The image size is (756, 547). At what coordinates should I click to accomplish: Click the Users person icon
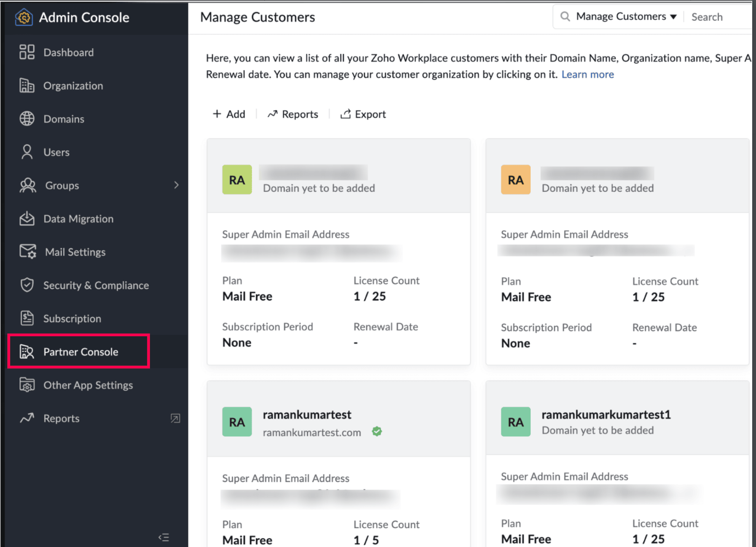(27, 152)
